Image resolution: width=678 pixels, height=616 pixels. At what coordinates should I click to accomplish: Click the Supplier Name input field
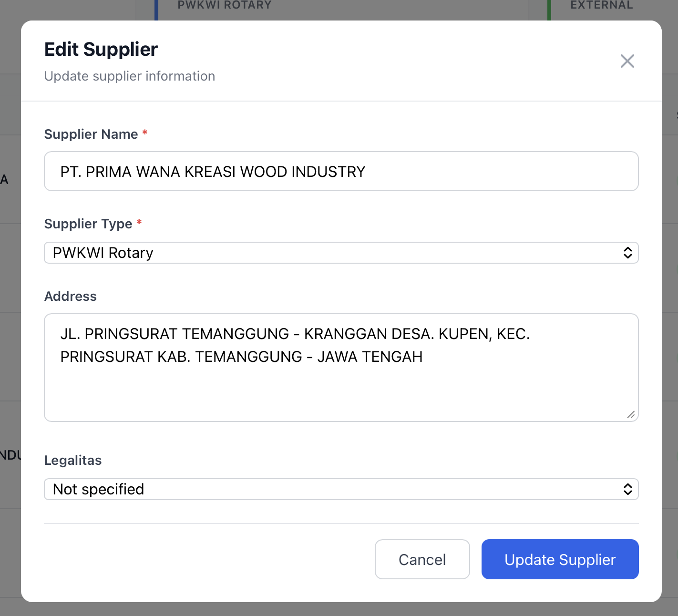(341, 172)
